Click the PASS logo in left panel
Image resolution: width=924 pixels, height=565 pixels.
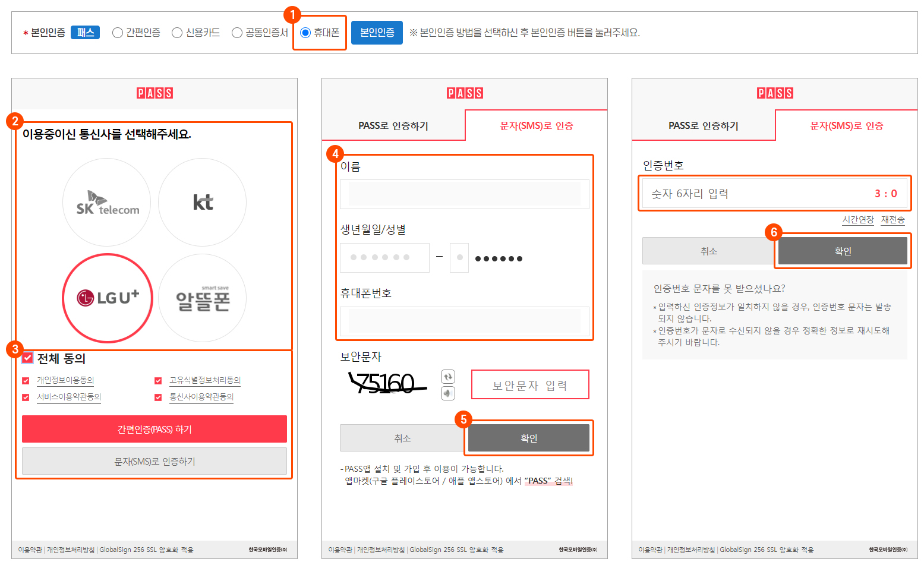coord(154,93)
